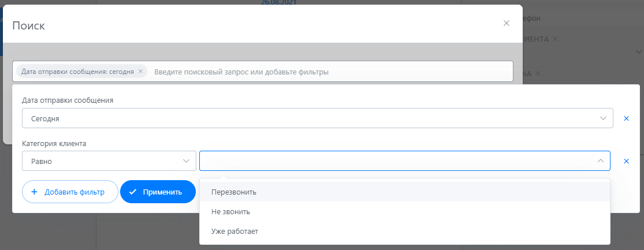
Task: Open the 'Сегодня' date dropdown
Action: 312,118
